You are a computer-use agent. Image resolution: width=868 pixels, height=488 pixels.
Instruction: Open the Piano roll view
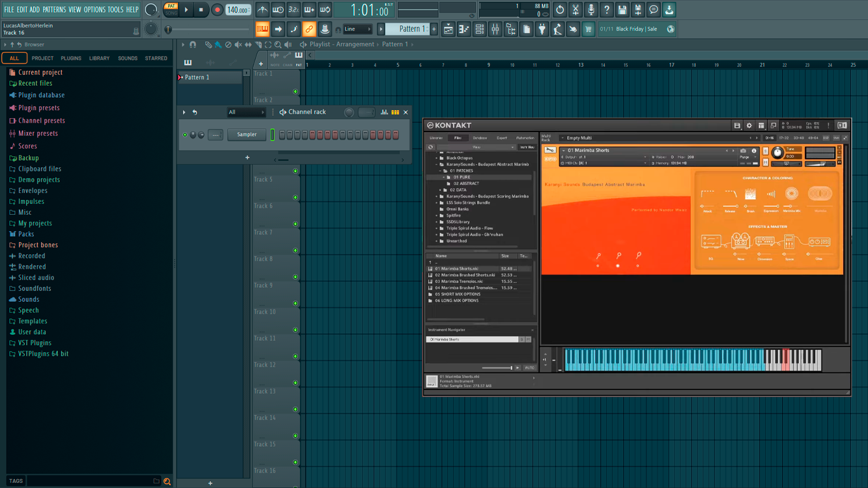click(464, 29)
